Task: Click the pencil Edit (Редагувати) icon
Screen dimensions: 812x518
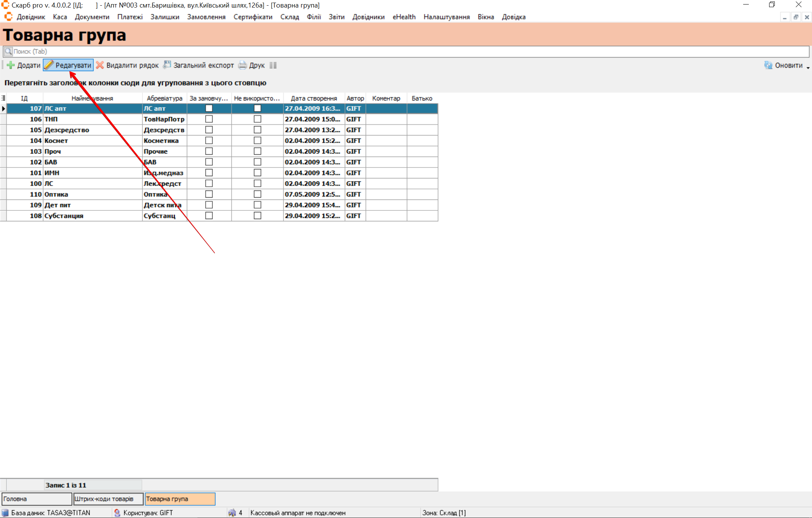Action: click(49, 65)
